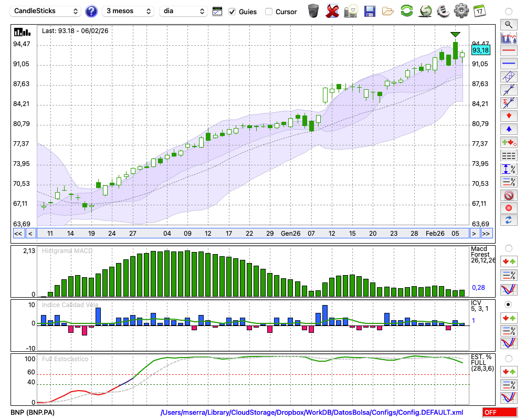The height and width of the screenshot is (420, 525).
Task: Select the MACD panel radio button
Action: click(x=508, y=248)
